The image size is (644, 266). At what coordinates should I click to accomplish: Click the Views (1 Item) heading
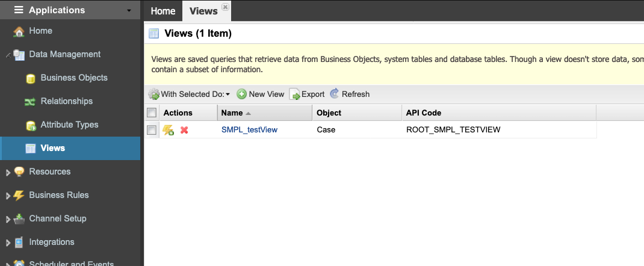pyautogui.click(x=198, y=34)
